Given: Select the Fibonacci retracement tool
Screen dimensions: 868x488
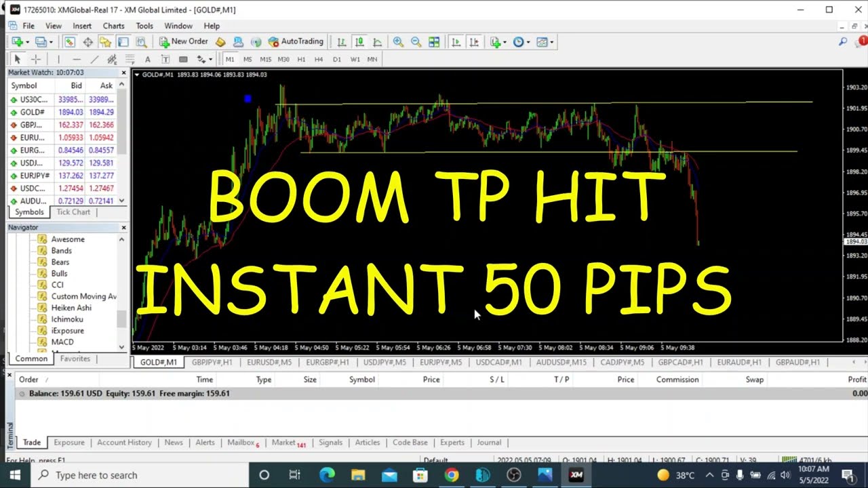Looking at the screenshot, I should tap(130, 60).
